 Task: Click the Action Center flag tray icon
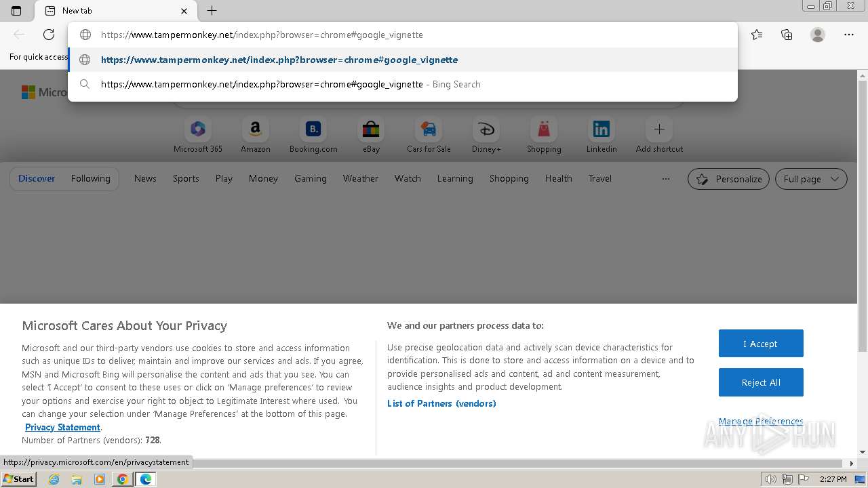point(802,479)
